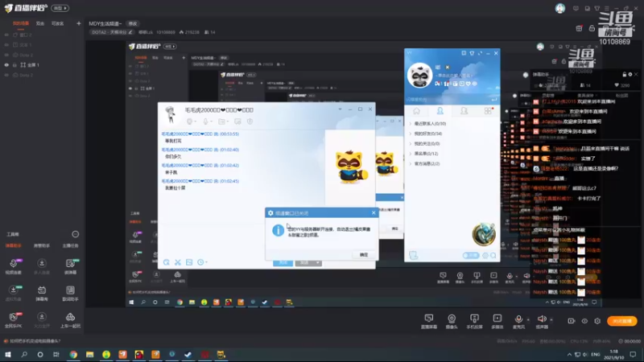
Task: Open the speaker options arrow
Action: [x=551, y=319]
